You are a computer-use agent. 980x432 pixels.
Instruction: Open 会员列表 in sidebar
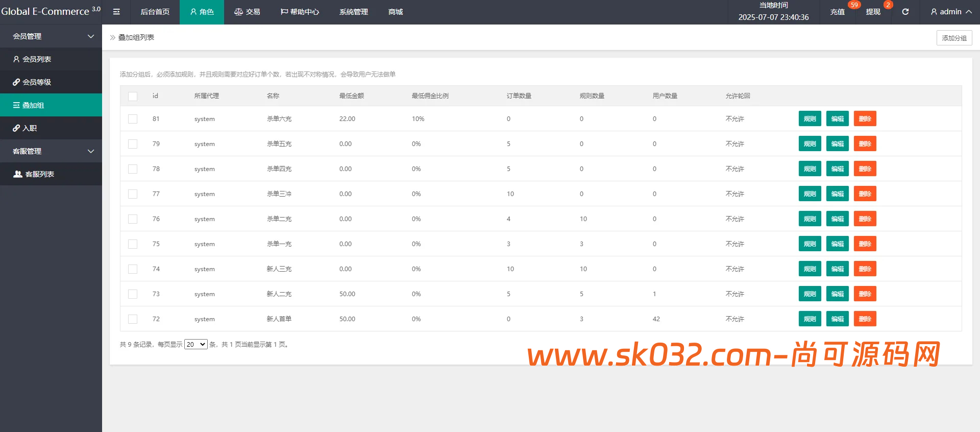point(51,59)
